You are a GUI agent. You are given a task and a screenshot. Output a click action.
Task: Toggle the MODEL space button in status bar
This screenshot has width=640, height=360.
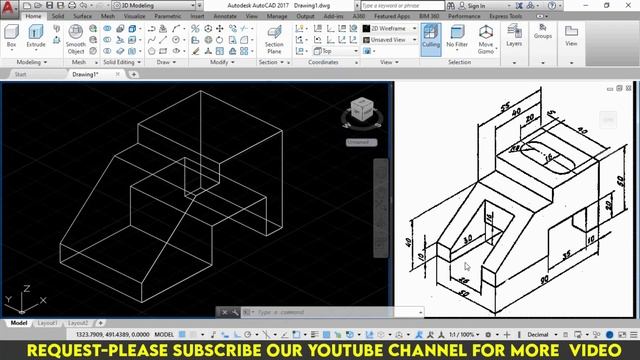point(164,334)
